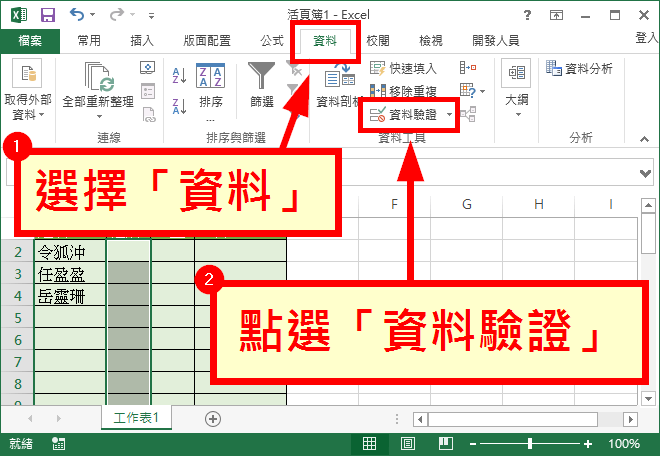Image resolution: width=660 pixels, height=456 pixels.
Task: Click the Save icon in quick access toolbar
Action: 48,15
